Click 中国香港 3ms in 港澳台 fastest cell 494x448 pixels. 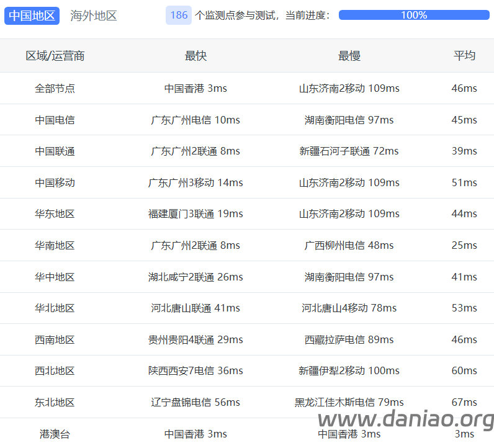coord(195,434)
